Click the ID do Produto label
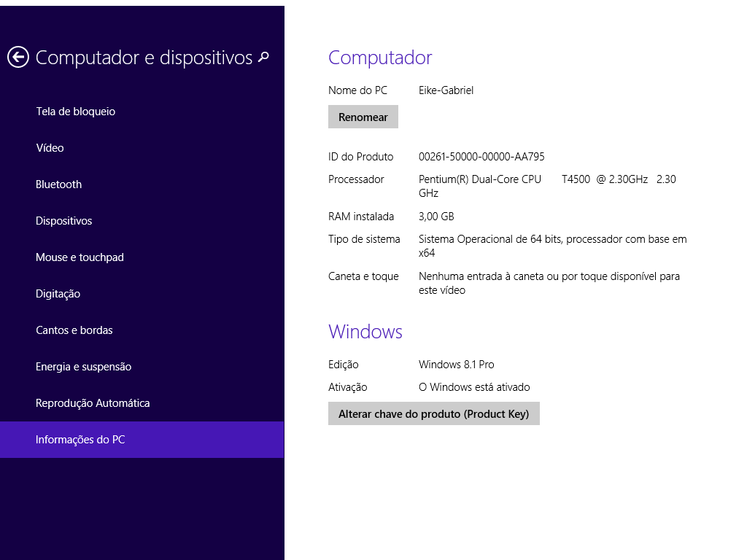The image size is (747, 560). (360, 157)
